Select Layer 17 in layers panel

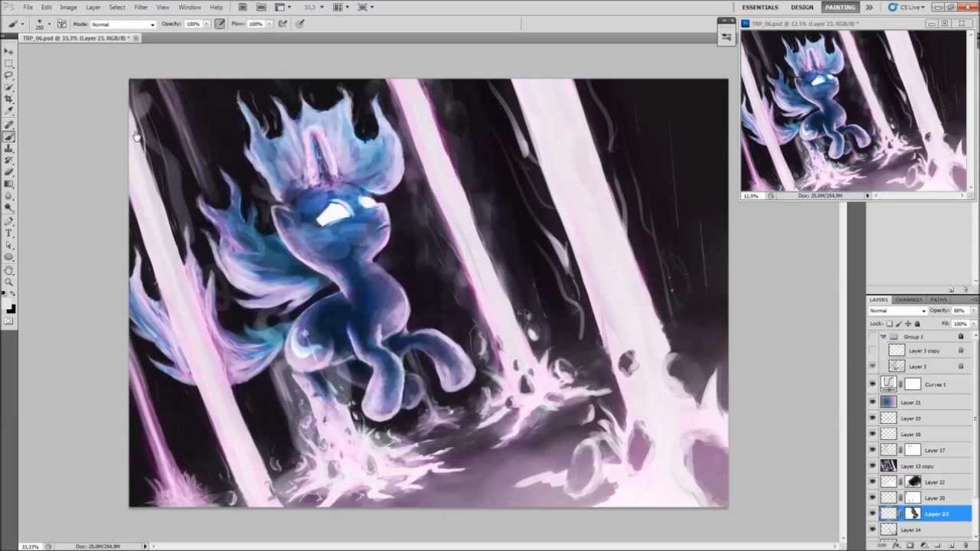(935, 450)
